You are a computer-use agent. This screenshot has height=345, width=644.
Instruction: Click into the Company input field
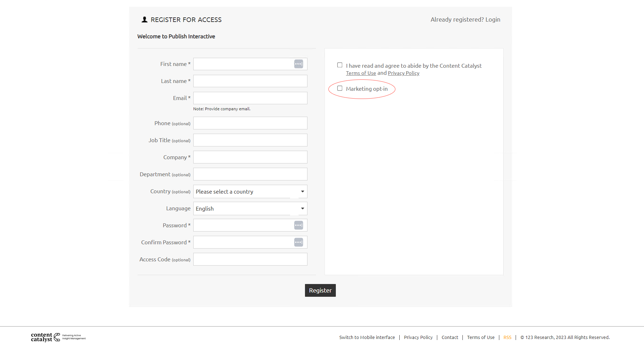[250, 157]
